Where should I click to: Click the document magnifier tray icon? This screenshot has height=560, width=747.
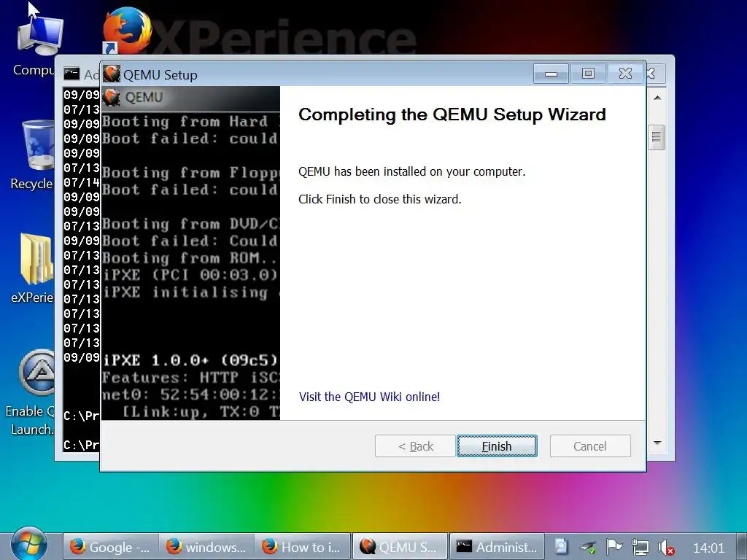pos(562,547)
